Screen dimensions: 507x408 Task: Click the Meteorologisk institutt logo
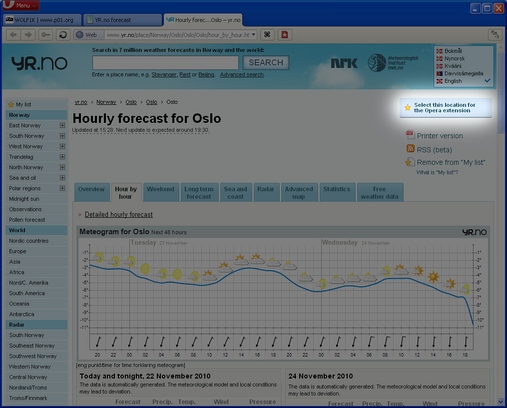(393, 62)
